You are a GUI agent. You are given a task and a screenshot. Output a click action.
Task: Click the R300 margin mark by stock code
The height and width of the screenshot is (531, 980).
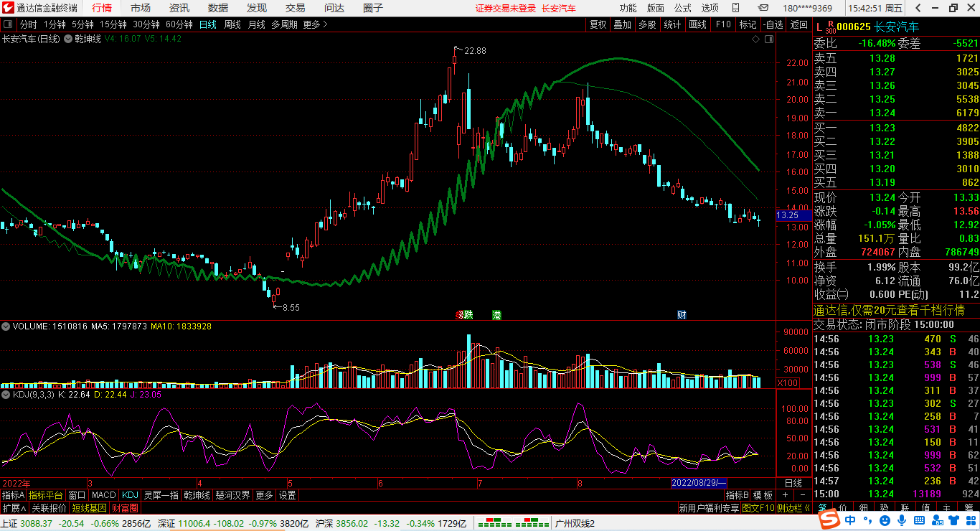click(x=831, y=27)
